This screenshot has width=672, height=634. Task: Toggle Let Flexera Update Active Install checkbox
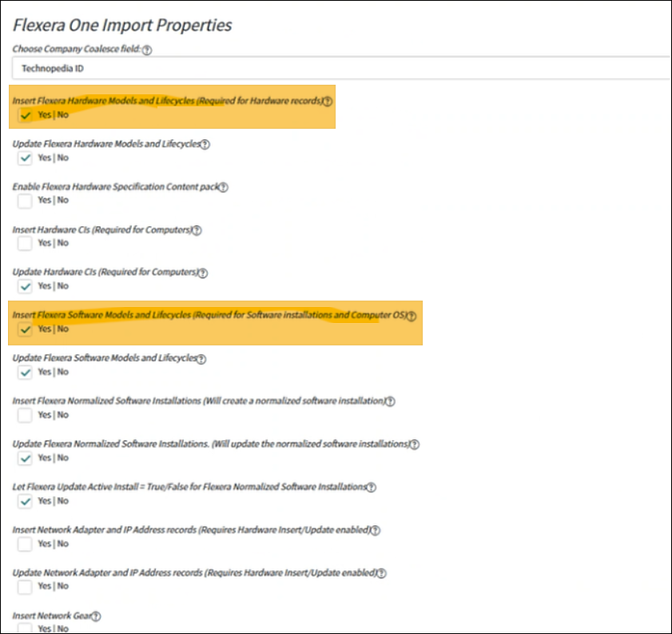point(25,500)
